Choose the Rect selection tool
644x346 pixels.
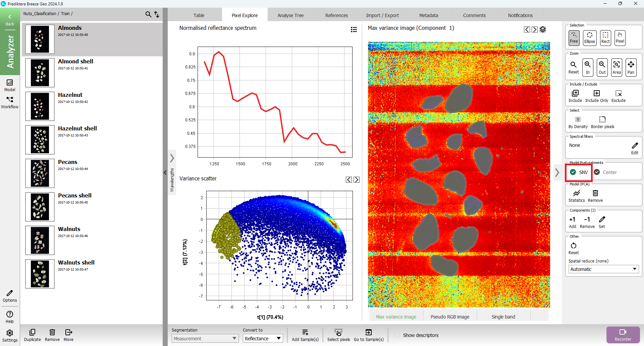[x=605, y=38]
